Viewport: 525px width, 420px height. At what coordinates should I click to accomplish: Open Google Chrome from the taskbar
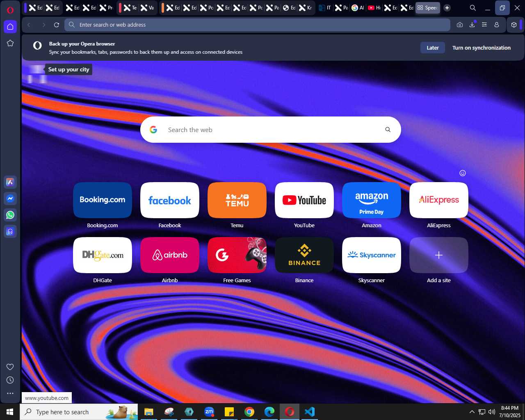[x=249, y=412]
